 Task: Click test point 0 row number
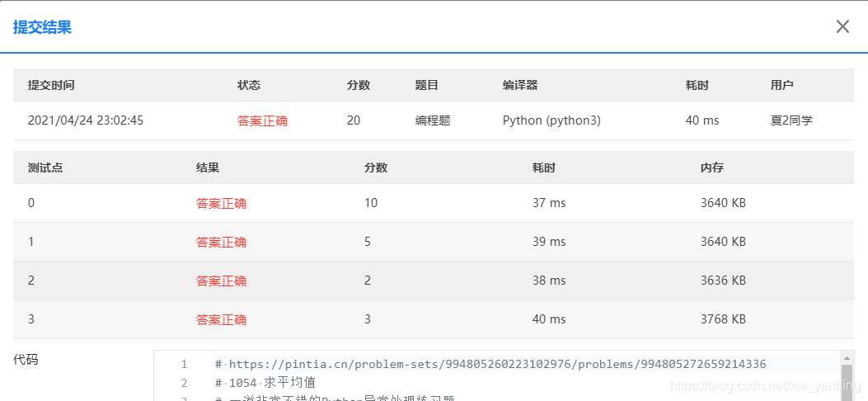click(x=31, y=203)
